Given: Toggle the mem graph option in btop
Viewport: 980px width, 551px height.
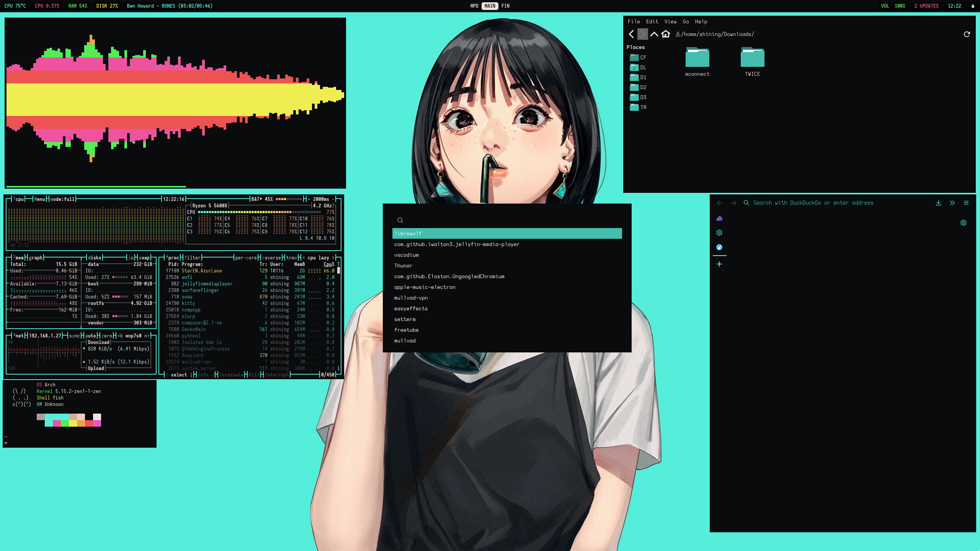Looking at the screenshot, I should coord(36,258).
